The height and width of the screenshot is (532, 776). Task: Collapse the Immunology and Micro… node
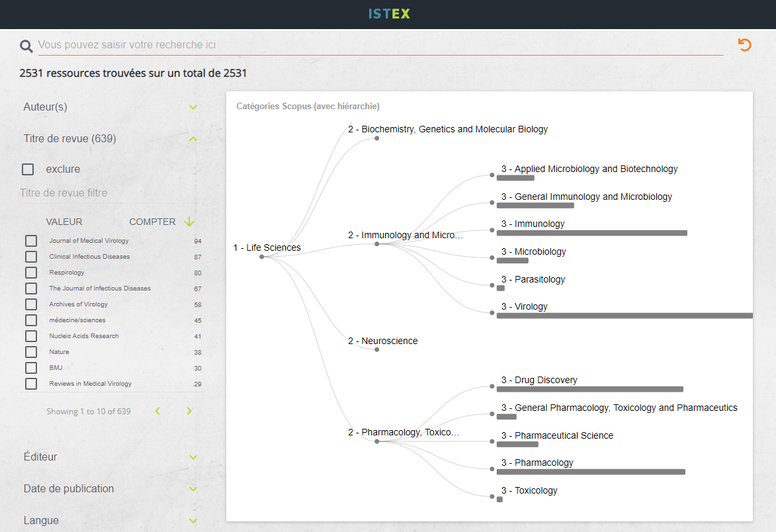(x=376, y=244)
